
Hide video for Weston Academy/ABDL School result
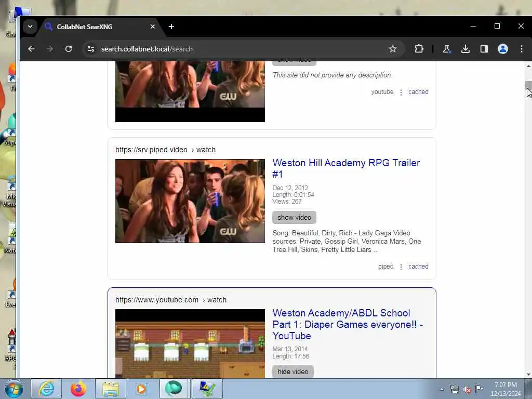[293, 371]
